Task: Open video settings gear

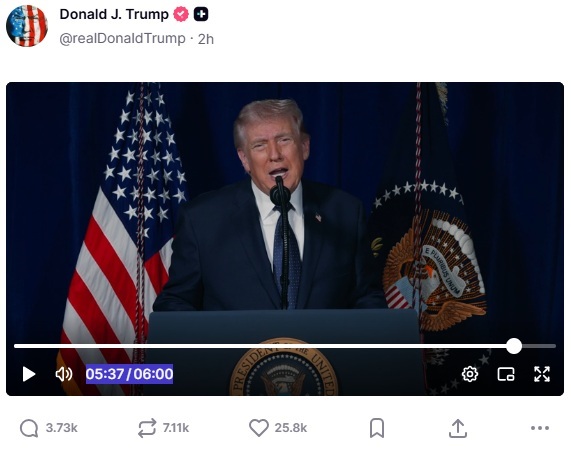Action: tap(470, 374)
